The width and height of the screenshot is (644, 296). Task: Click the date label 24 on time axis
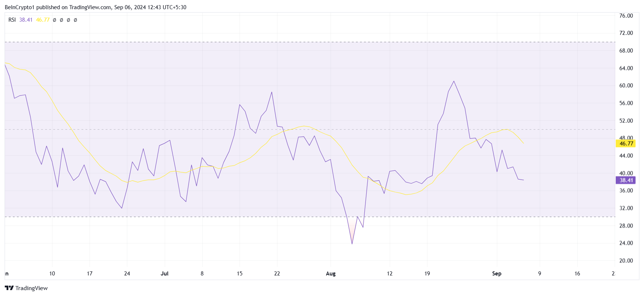point(127,273)
